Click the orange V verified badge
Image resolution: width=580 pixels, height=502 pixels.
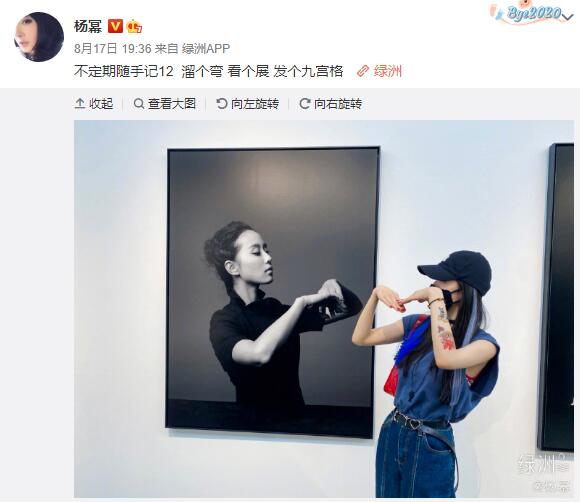coord(115,26)
